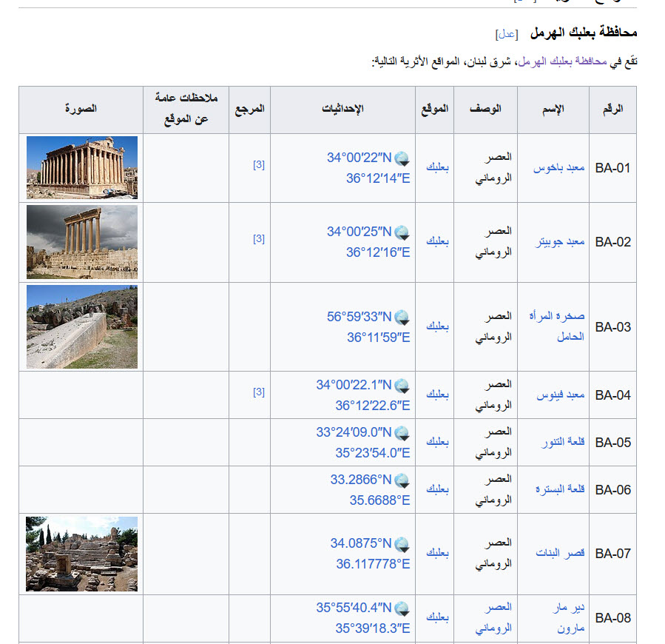The height and width of the screenshot is (644, 665).
Task: Click the محافظة بعلبك الهرمل section heading
Action: pyautogui.click(x=584, y=33)
